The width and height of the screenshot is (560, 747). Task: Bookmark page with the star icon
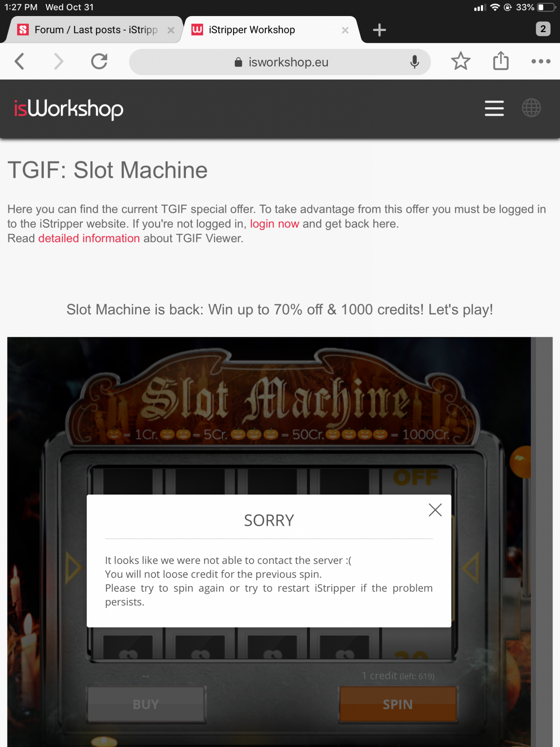(461, 61)
